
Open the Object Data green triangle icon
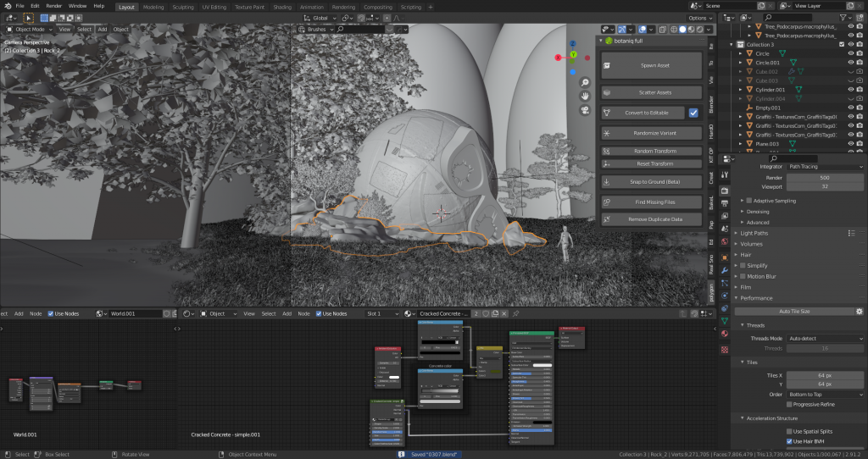725,321
